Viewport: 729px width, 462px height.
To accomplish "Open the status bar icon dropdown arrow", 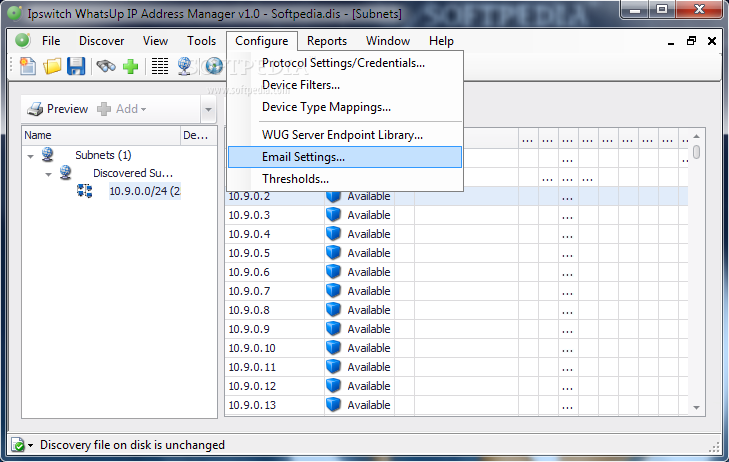I will 31,445.
